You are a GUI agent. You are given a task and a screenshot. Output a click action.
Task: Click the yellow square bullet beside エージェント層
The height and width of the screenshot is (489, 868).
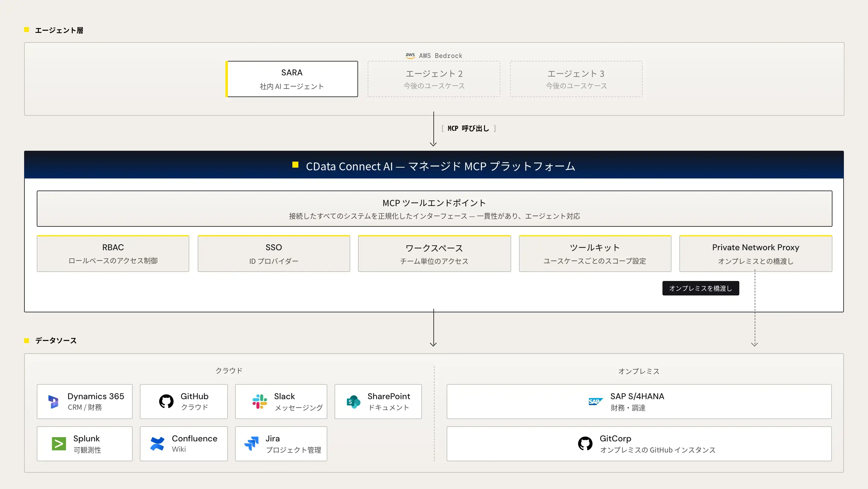[x=27, y=30]
